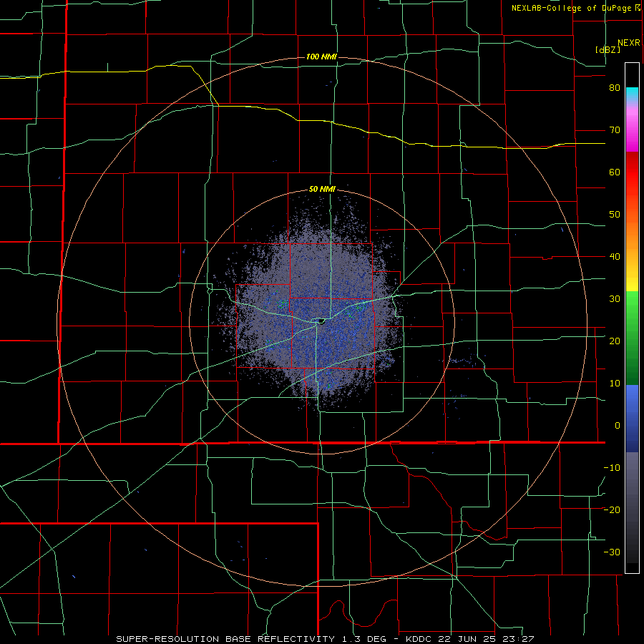The image size is (644, 644).
Task: Click the -10 value on dBZ scale
Action: [612, 467]
